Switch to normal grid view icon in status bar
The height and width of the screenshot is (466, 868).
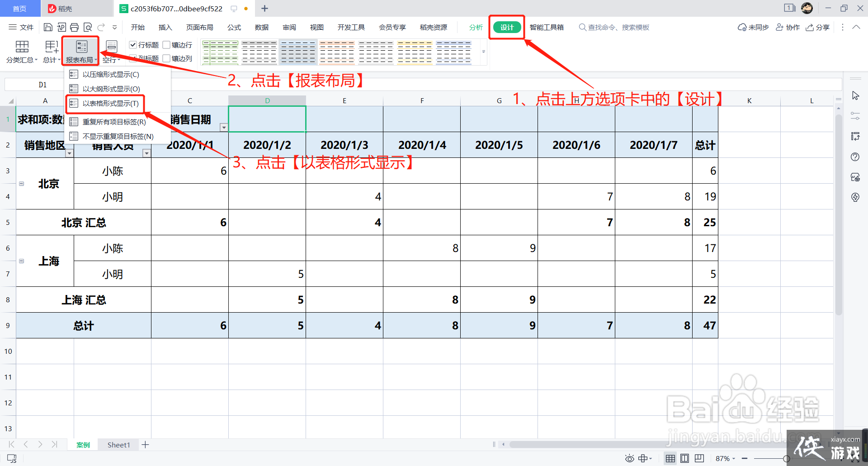click(670, 458)
